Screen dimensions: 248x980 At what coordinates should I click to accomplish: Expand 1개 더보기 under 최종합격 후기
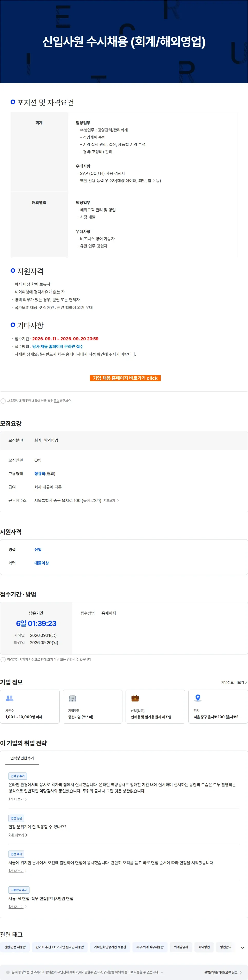point(18,907)
